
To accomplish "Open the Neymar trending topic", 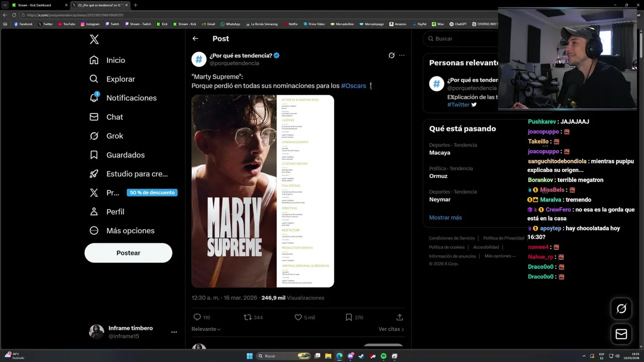I will 440,200.
